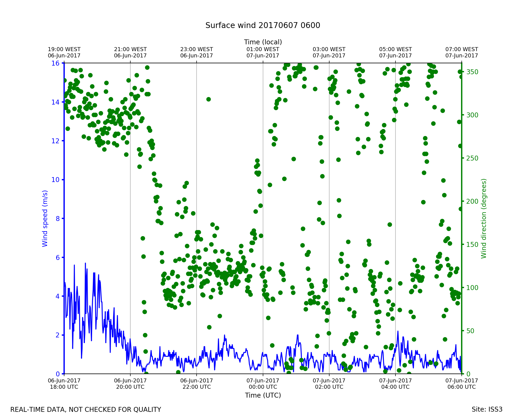
Task: Click the blue '8' wind speed tick
Action: pyautogui.click(x=58, y=219)
